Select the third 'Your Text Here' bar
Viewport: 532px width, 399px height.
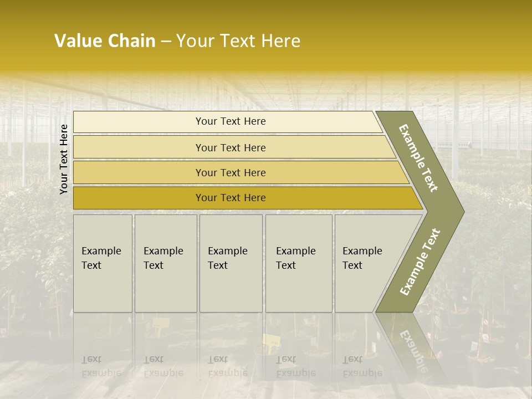pos(231,172)
